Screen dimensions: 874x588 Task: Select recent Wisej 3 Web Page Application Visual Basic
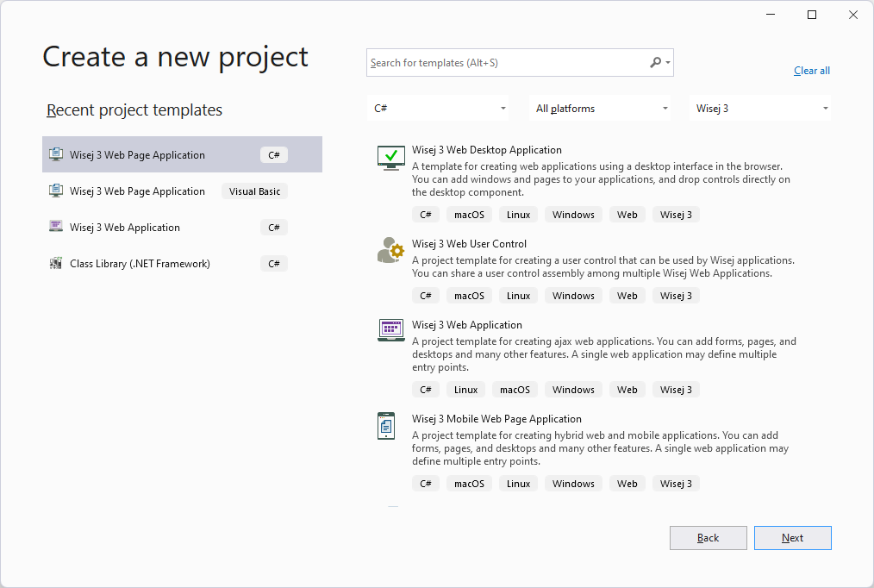click(182, 191)
